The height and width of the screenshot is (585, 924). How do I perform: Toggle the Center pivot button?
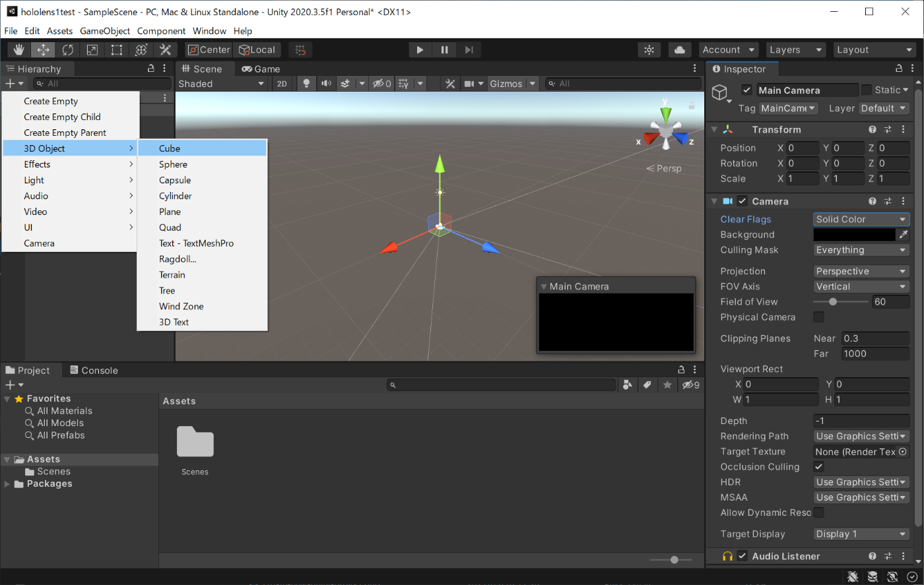pos(209,49)
